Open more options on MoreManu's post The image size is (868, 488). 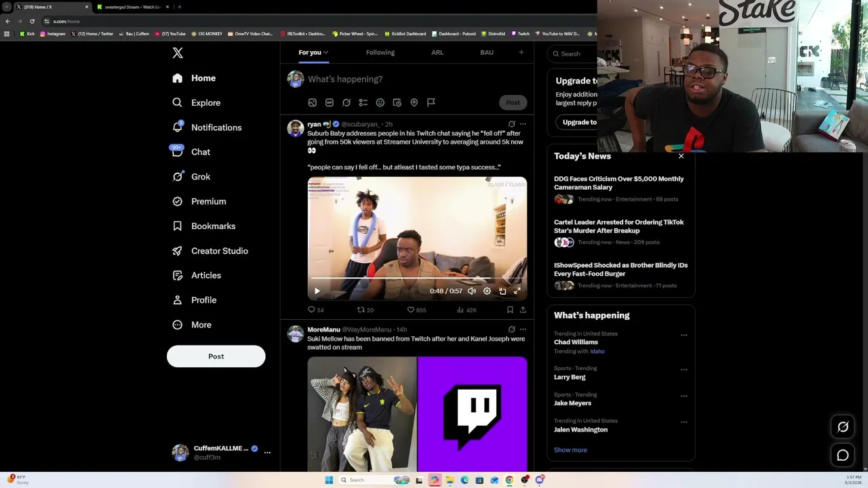(523, 329)
